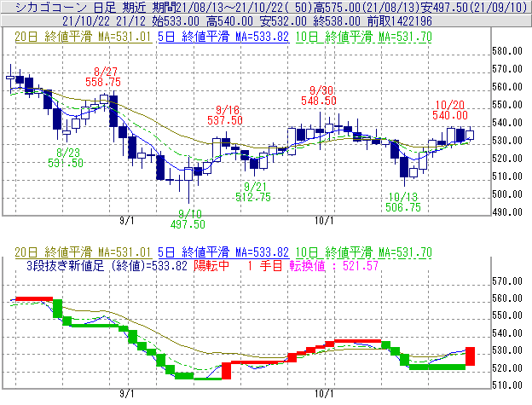Click the 10/20 540.00 high price label
Image resolution: width=532 pixels, height=405 pixels.
coord(450,110)
